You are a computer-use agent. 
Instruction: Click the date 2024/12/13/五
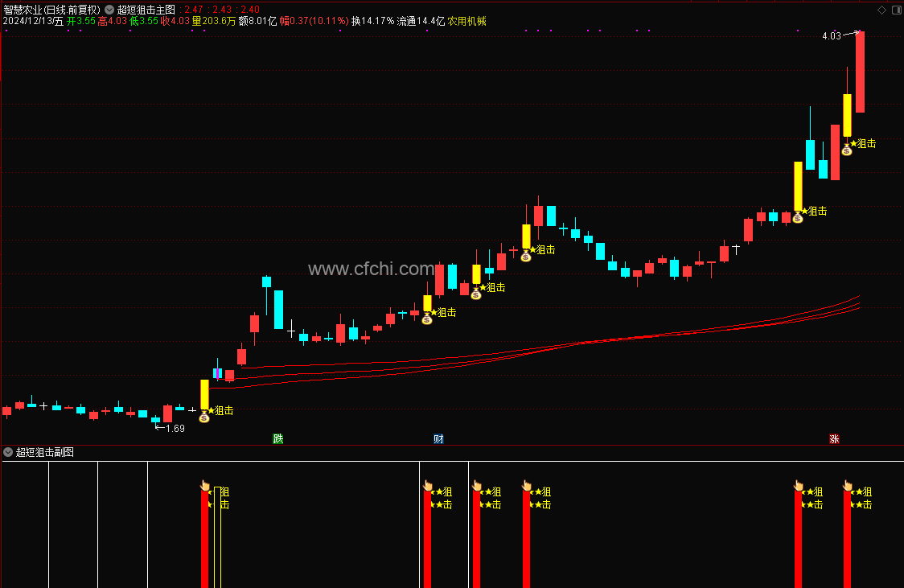click(33, 22)
